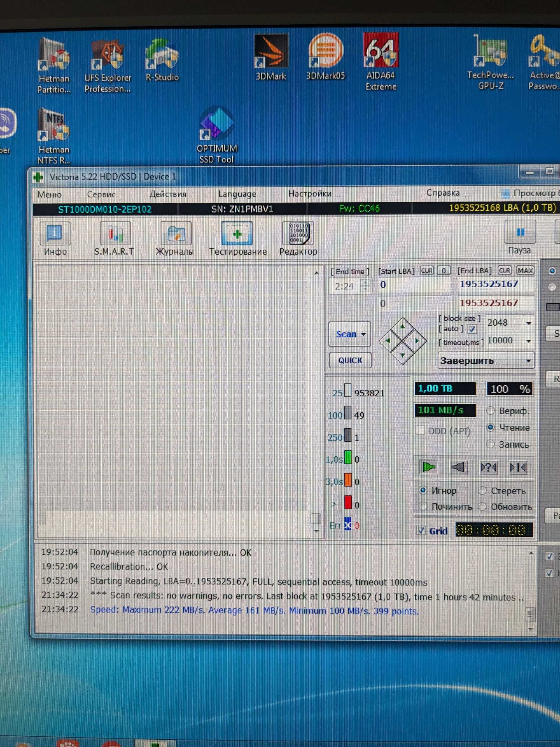560x747 pixels.
Task: Click the orange 3,0s block color swatch
Action: point(348,480)
